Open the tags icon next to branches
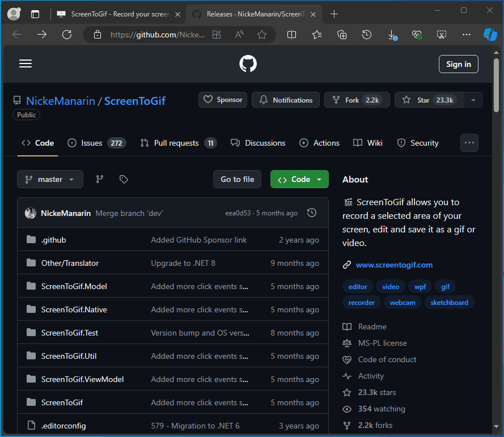The height and width of the screenshot is (437, 504). [124, 179]
